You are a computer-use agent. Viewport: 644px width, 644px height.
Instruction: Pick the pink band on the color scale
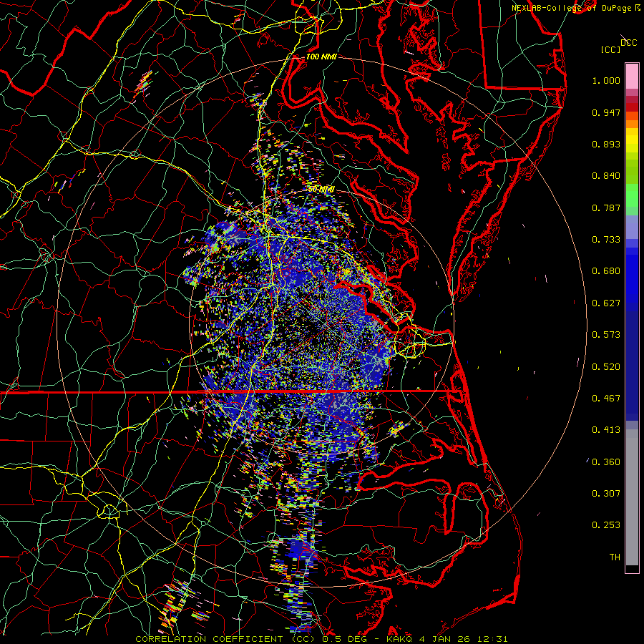point(632,76)
